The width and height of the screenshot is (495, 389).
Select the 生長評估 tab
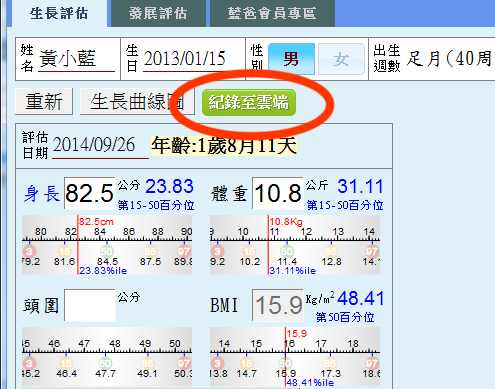(59, 13)
